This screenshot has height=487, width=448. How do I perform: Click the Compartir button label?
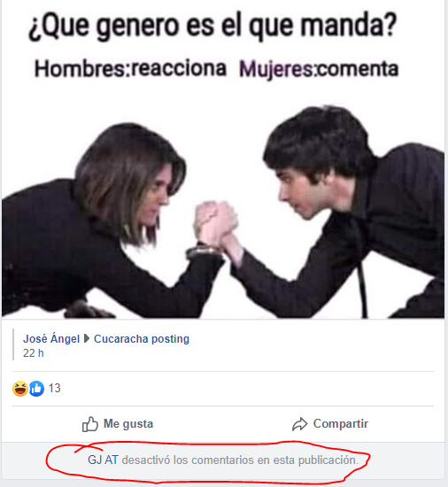pos(341,423)
